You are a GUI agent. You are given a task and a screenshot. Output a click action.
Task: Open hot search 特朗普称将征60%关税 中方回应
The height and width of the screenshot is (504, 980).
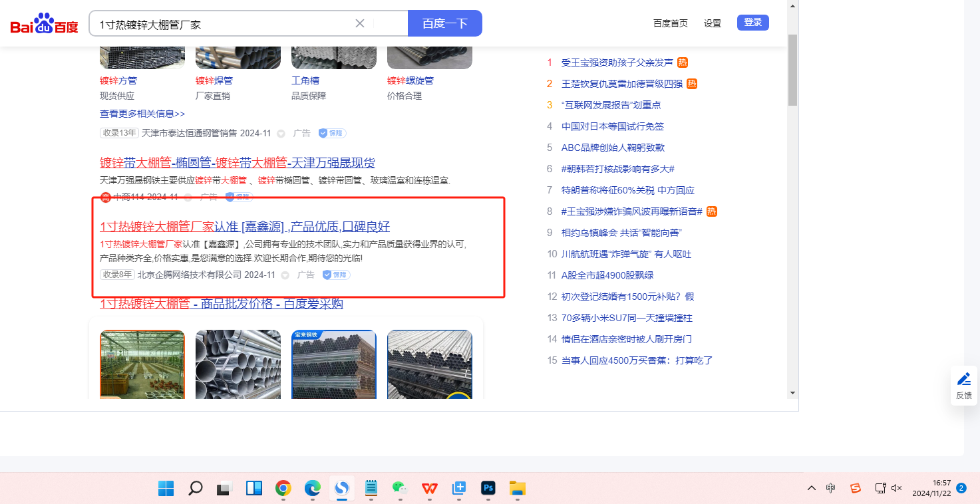(x=628, y=190)
